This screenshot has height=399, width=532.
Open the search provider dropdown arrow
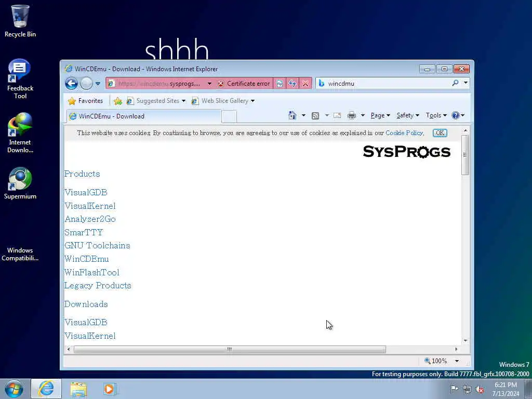[466, 83]
